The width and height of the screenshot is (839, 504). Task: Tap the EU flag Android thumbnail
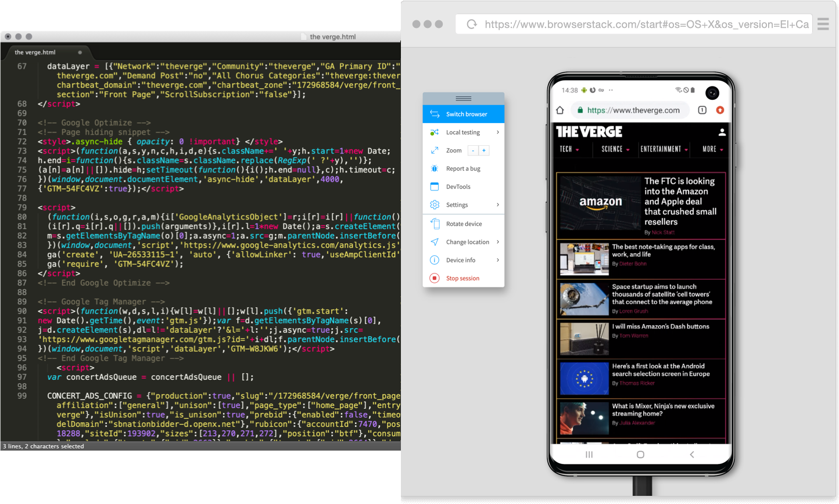584,379
